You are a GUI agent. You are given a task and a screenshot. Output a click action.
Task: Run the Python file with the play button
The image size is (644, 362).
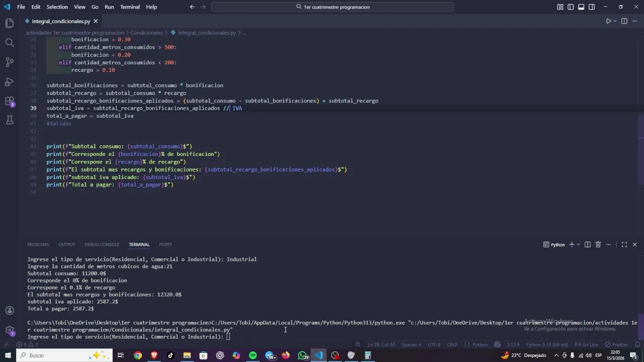608,21
